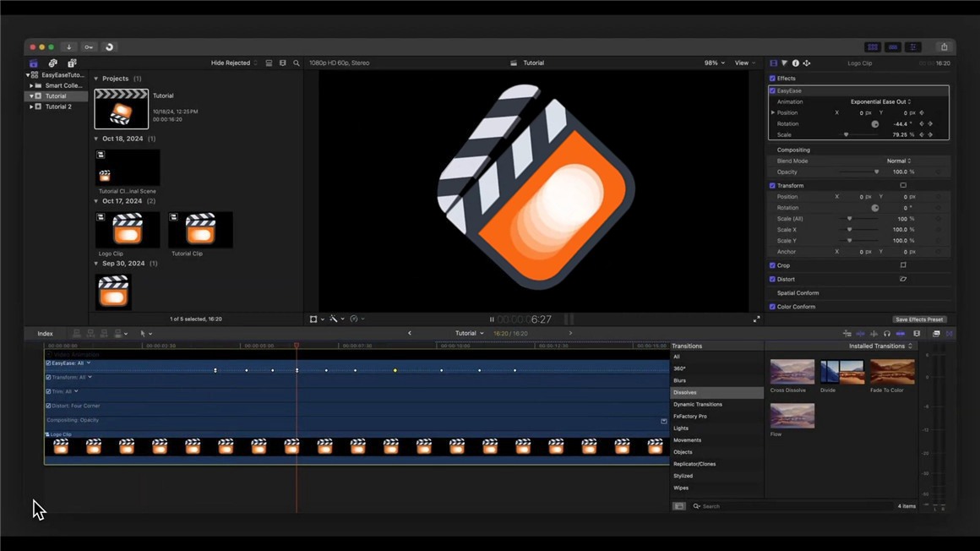Viewport: 980px width, 551px height.
Task: Open the Share export icon
Action: (944, 47)
